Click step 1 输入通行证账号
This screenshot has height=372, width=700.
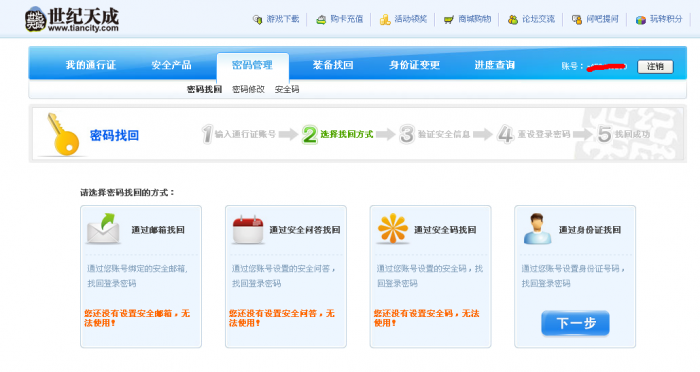click(238, 134)
